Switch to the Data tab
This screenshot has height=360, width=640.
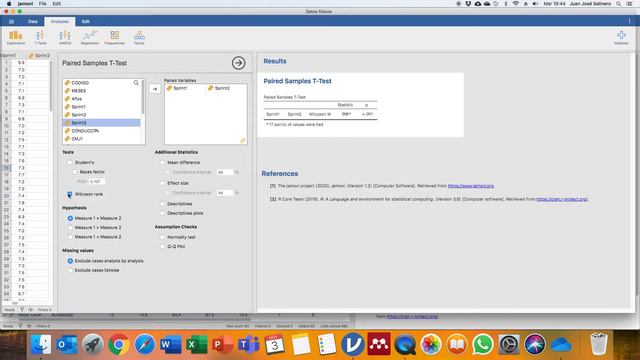point(33,21)
